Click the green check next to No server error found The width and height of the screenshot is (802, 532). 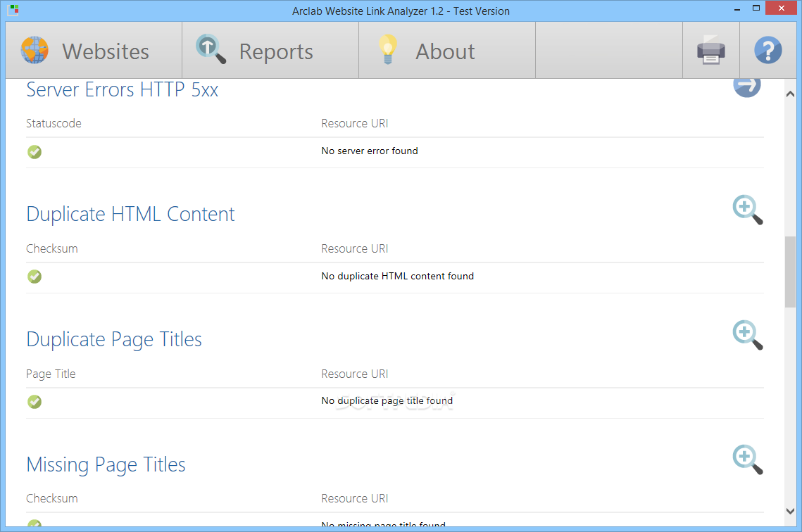click(x=35, y=152)
